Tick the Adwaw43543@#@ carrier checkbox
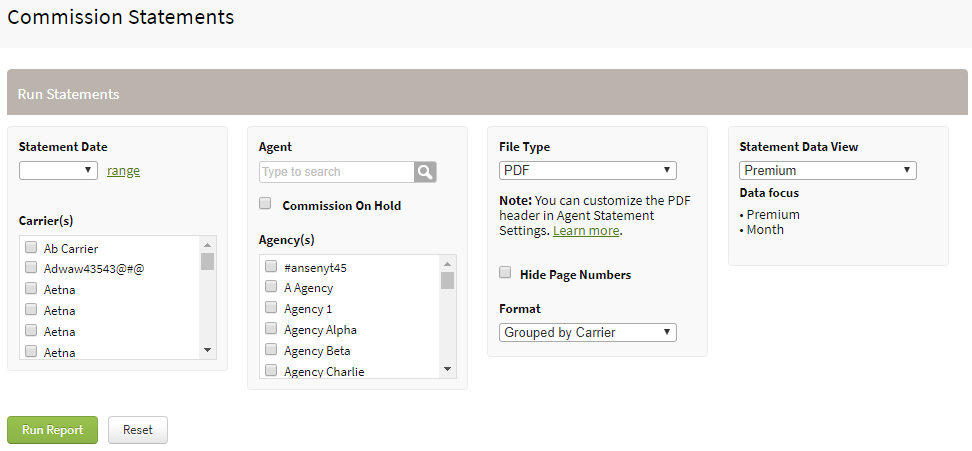The height and width of the screenshot is (451, 972). [x=30, y=268]
